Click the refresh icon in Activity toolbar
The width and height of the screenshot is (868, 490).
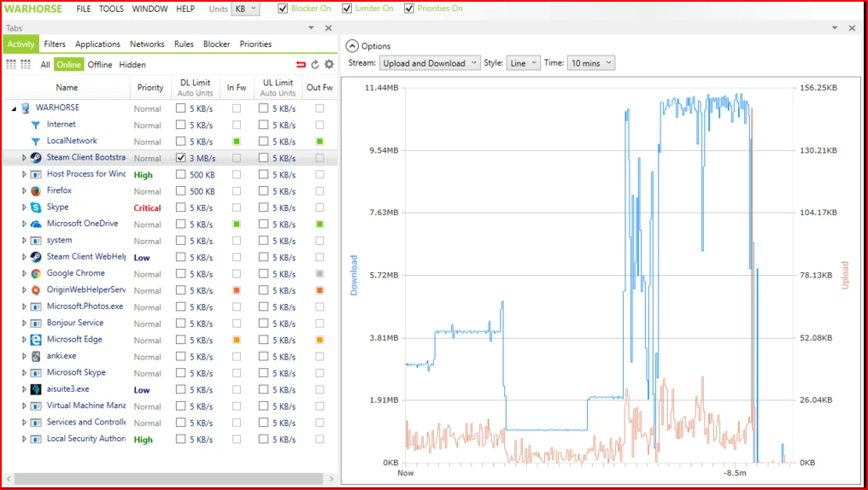tap(314, 65)
